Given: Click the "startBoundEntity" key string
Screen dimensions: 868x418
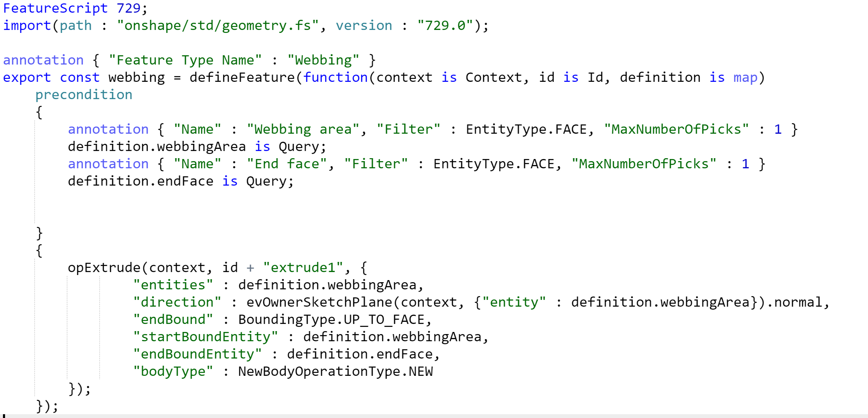Looking at the screenshot, I should (x=206, y=337).
